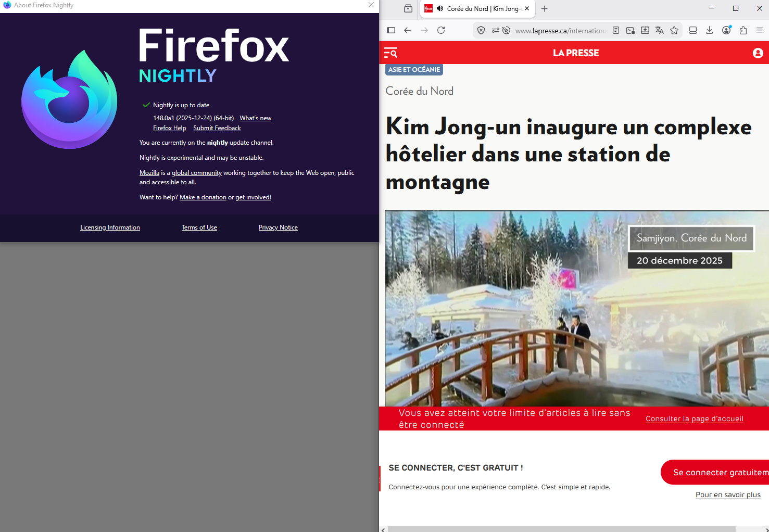Close the About Firefox Nightly window

(x=371, y=5)
